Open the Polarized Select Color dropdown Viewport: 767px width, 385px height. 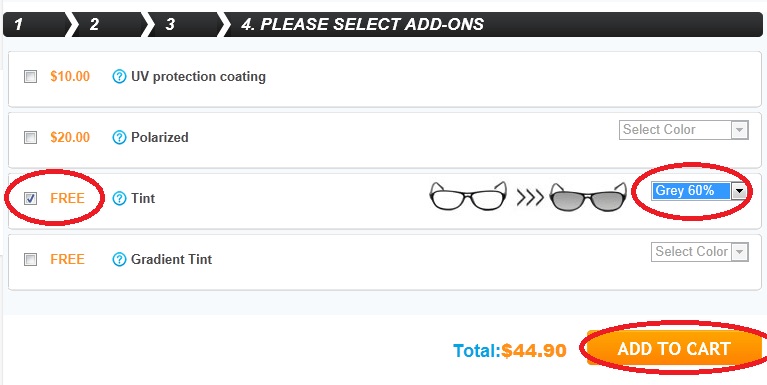(x=683, y=130)
